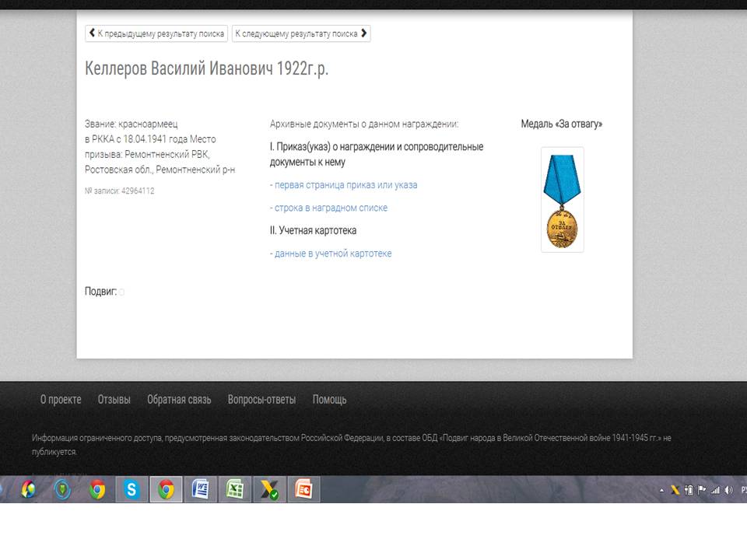This screenshot has height=560, width=747.
Task: Select «Отзывы» in the footer menu
Action: 114,400
